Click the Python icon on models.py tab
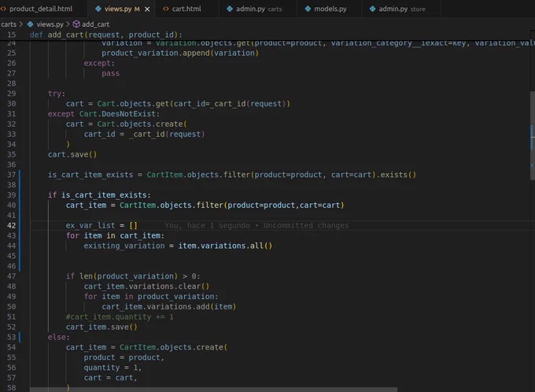The width and height of the screenshot is (535, 392). tap(308, 9)
